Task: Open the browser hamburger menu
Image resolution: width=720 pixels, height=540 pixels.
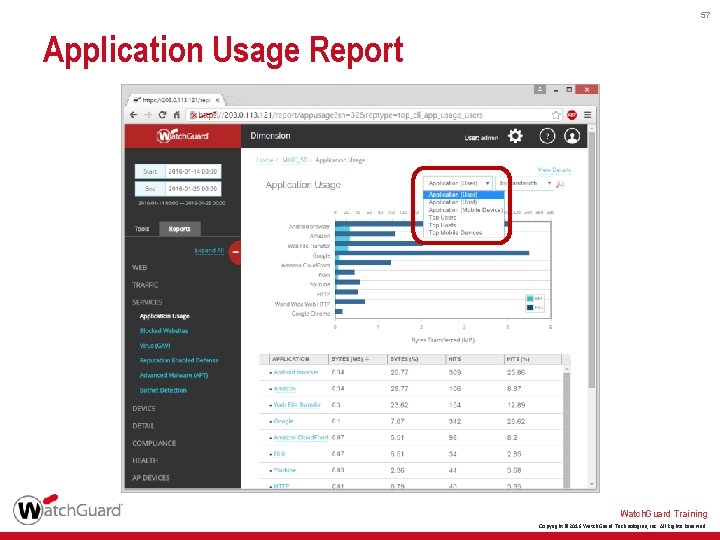Action: tap(588, 115)
